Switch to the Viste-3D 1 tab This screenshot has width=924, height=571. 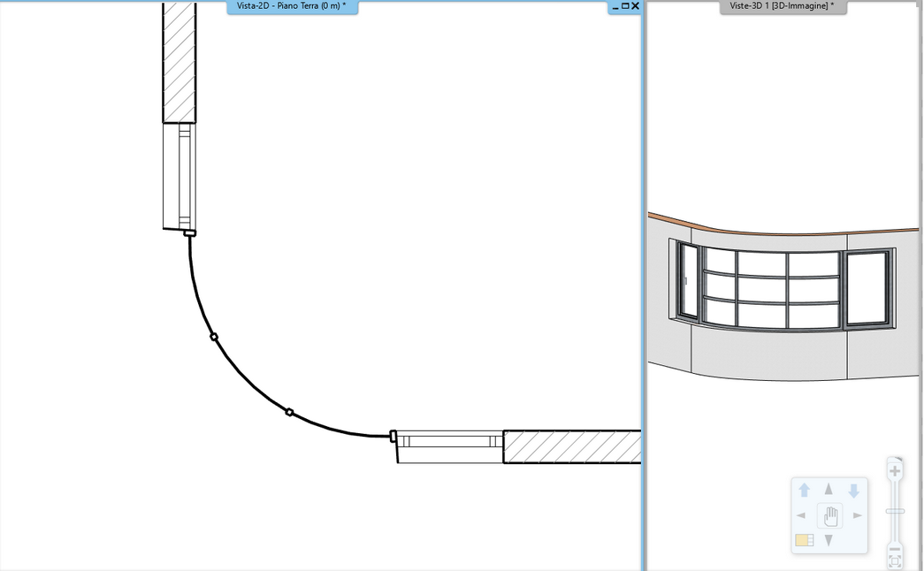tap(783, 6)
